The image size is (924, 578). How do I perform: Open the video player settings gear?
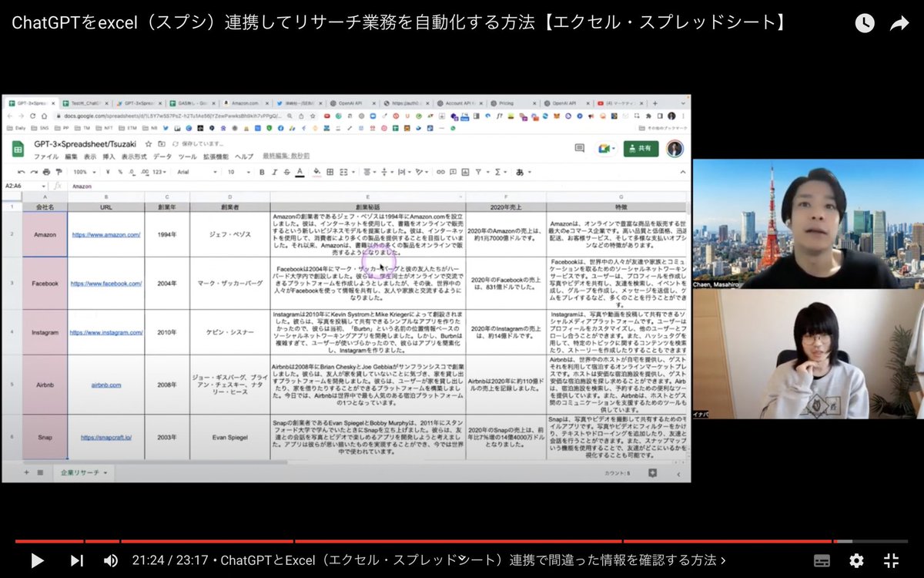856,560
